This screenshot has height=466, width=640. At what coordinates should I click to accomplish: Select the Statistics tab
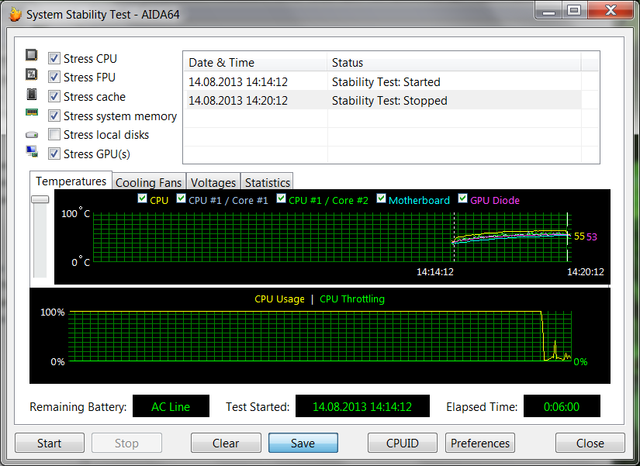pyautogui.click(x=267, y=183)
